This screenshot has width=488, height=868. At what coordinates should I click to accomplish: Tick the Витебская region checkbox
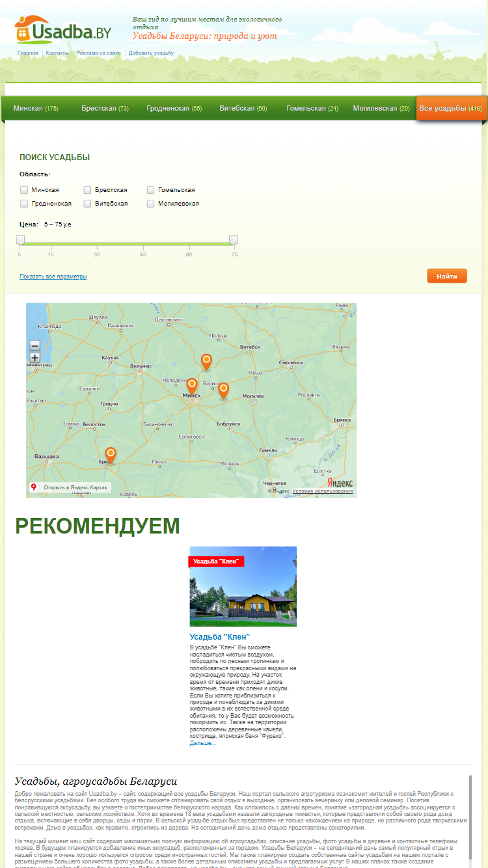(x=87, y=204)
